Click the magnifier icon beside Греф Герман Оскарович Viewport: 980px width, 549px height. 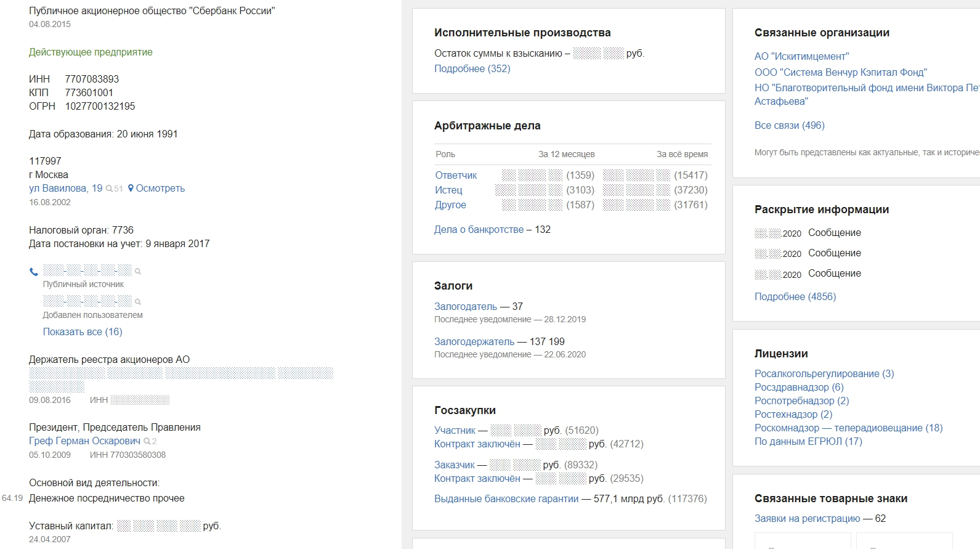[147, 441]
